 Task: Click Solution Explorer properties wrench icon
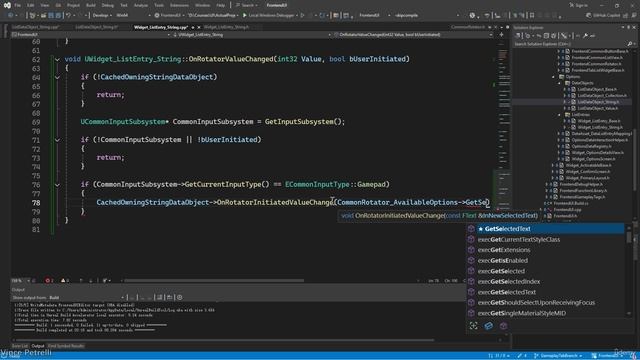[585, 36]
